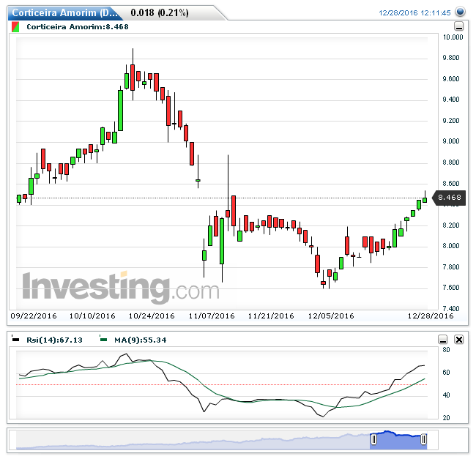Image resolution: width=476 pixels, height=459 pixels.
Task: Click the 9.000 price axis label
Action: coord(451,141)
